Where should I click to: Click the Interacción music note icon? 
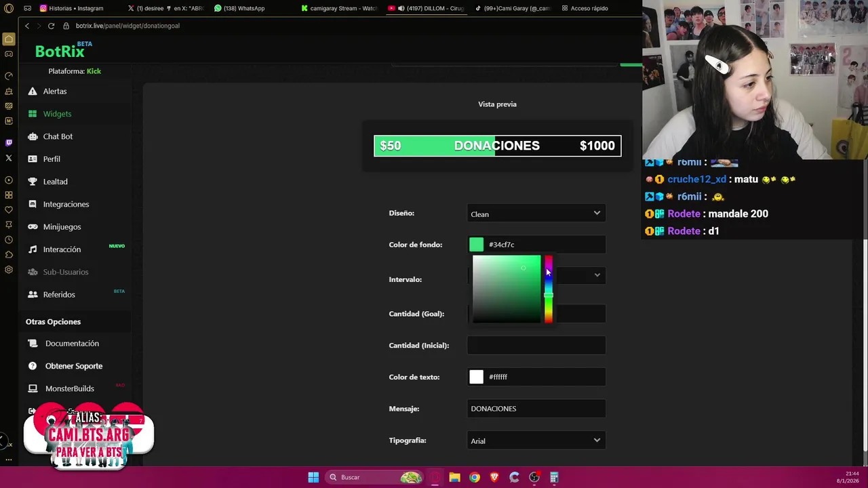[x=33, y=249]
